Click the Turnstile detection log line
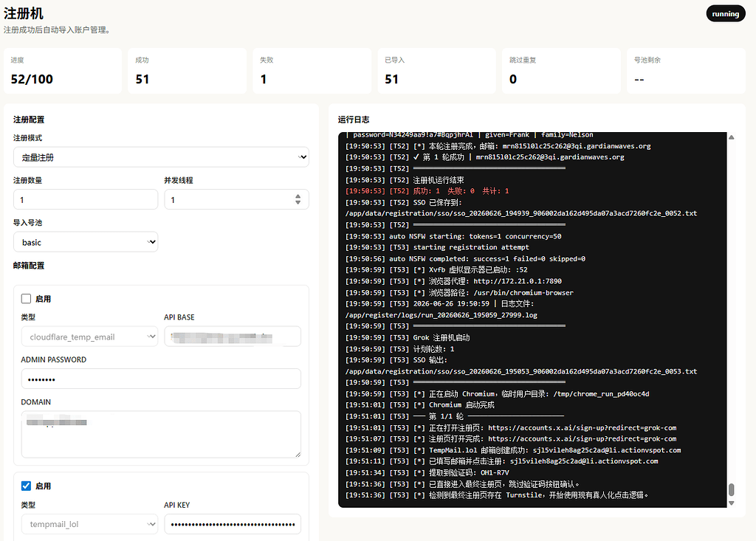756x541 pixels. (x=497, y=495)
